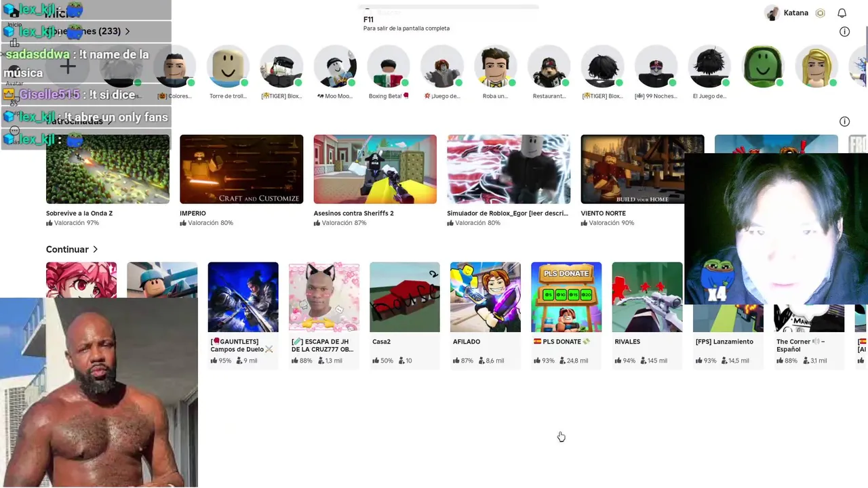
Task: Click the [FPS] Lanzamiento title
Action: click(x=724, y=342)
